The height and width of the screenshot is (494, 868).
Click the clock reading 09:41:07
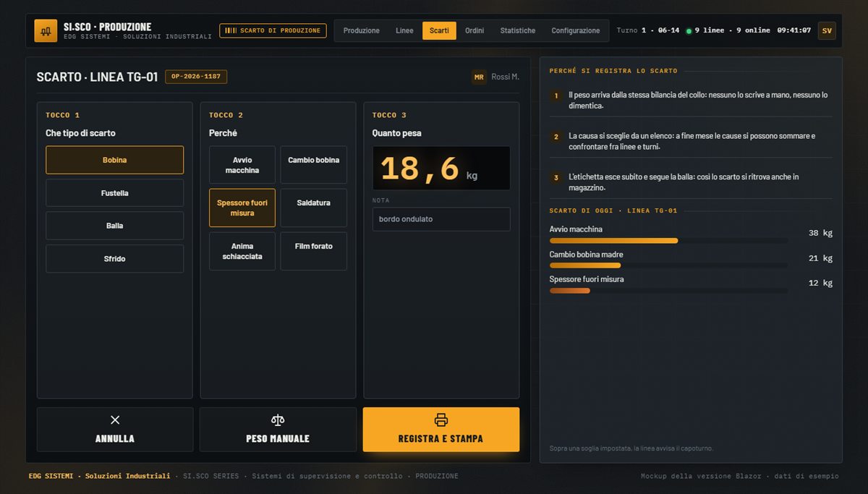coord(794,30)
